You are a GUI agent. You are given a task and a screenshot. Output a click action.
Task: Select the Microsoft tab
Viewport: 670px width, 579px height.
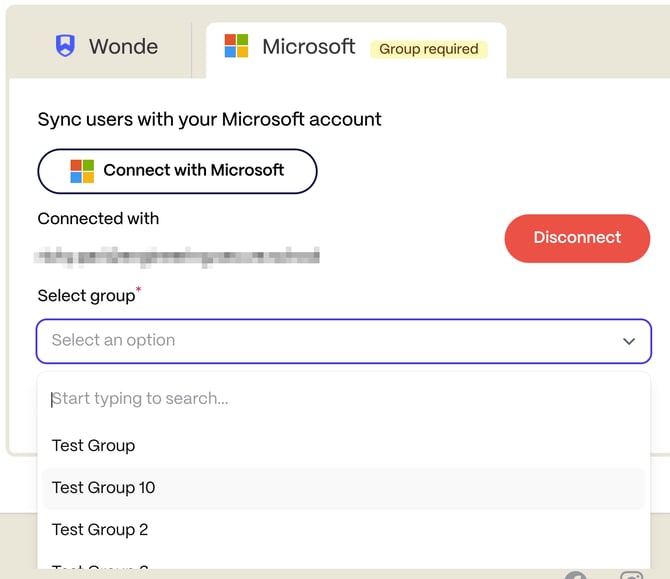[x=356, y=50]
